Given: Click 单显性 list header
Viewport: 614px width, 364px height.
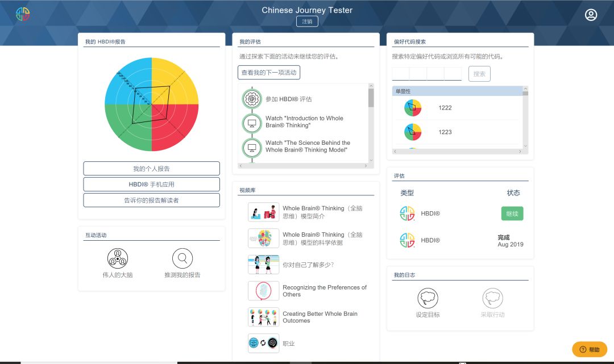Looking at the screenshot, I should click(457, 91).
